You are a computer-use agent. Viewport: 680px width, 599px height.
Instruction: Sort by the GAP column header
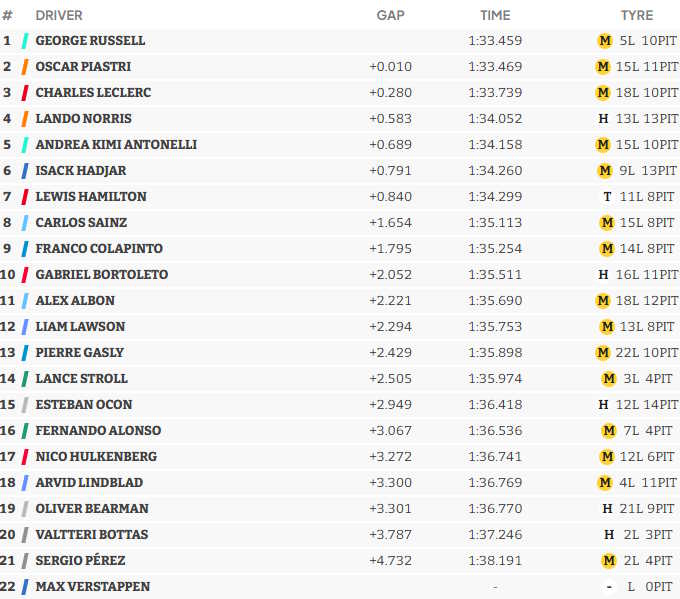[390, 15]
